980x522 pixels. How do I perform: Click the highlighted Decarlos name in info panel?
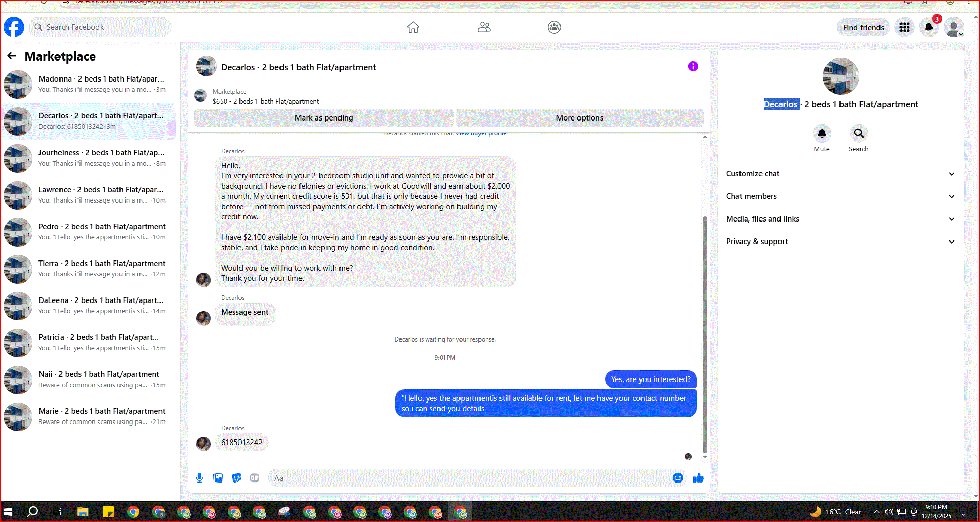(x=781, y=104)
